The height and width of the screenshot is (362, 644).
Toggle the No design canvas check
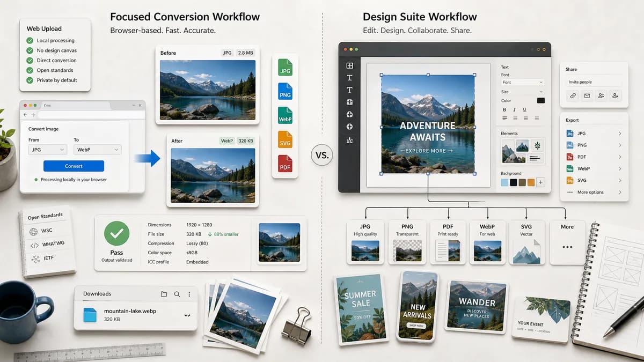30,50
